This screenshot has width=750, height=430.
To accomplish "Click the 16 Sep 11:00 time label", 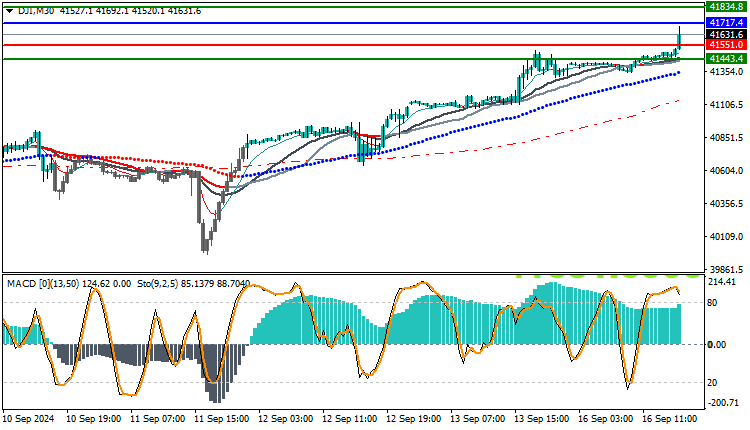I will click(x=670, y=419).
